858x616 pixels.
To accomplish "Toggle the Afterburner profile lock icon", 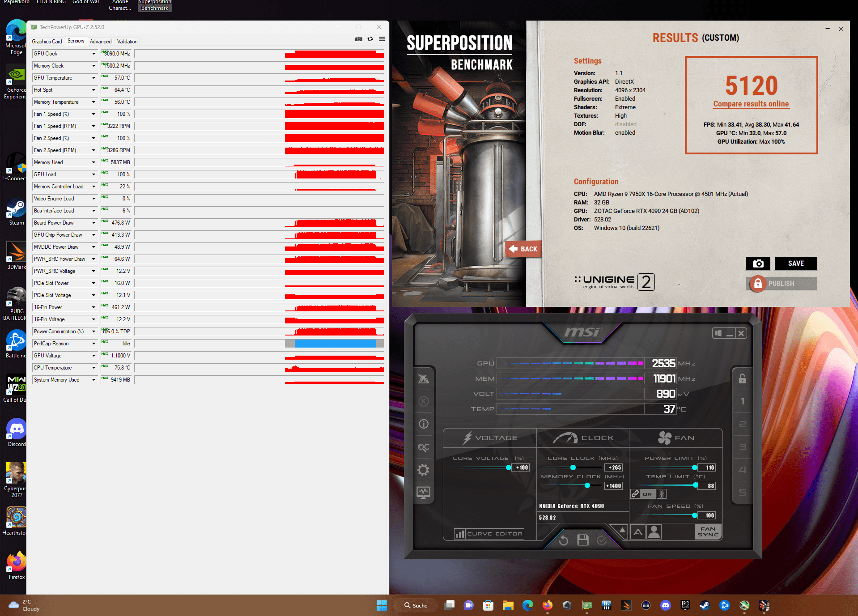I will (x=742, y=378).
